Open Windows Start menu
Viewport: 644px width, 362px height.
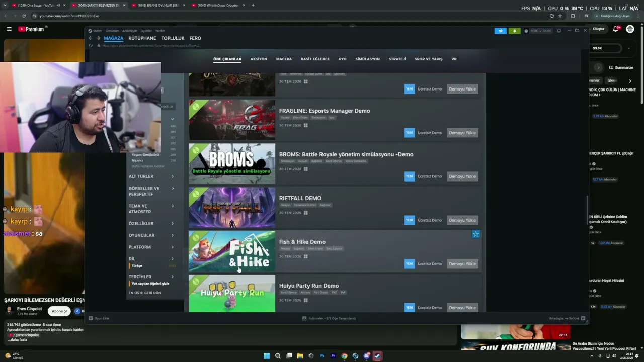point(267,356)
